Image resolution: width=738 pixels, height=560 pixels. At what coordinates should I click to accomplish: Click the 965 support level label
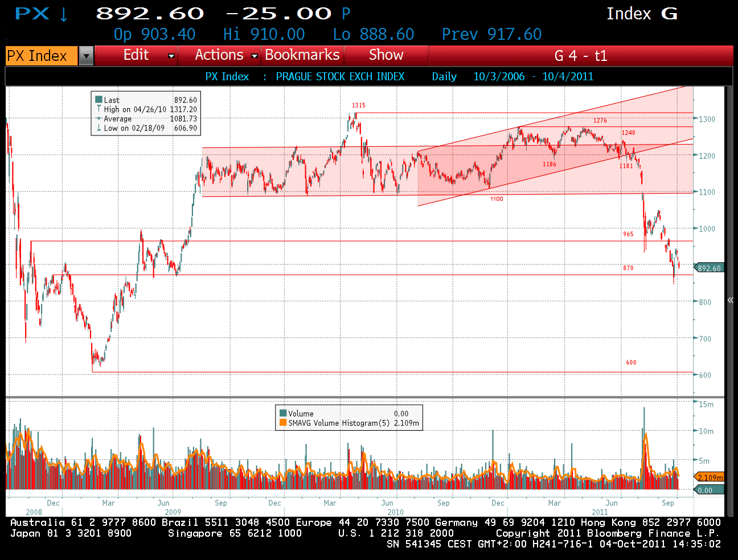tap(628, 234)
